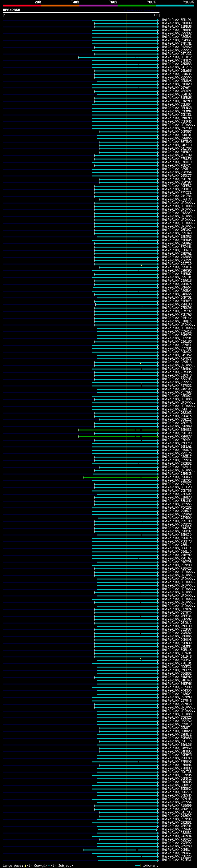Select label UniRef100_Q94571

coord(176,511)
